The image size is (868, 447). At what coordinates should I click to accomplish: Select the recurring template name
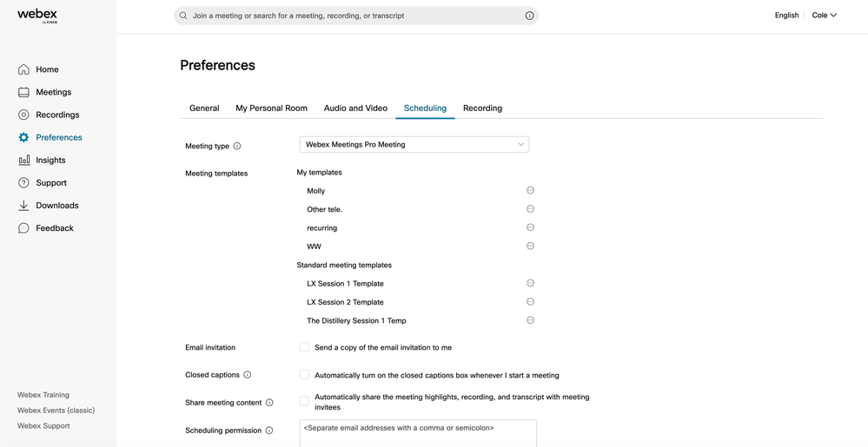[x=322, y=228]
